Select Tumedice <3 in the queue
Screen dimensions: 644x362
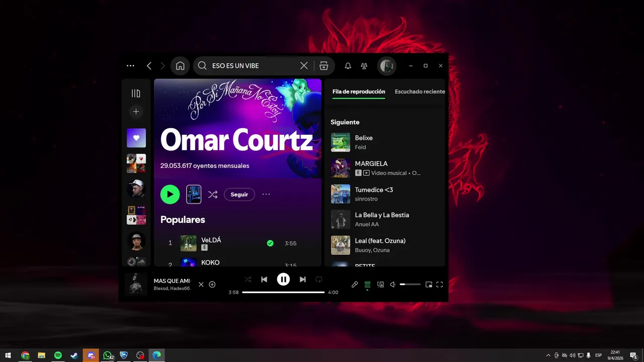(385, 194)
